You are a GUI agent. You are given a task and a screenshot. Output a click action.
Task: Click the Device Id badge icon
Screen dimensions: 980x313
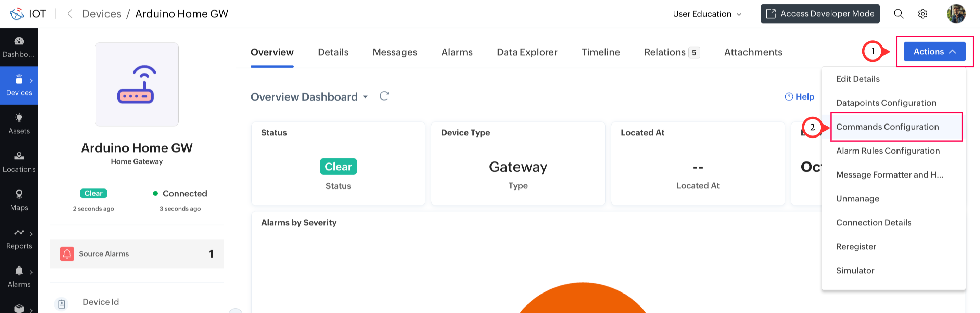[x=62, y=304]
